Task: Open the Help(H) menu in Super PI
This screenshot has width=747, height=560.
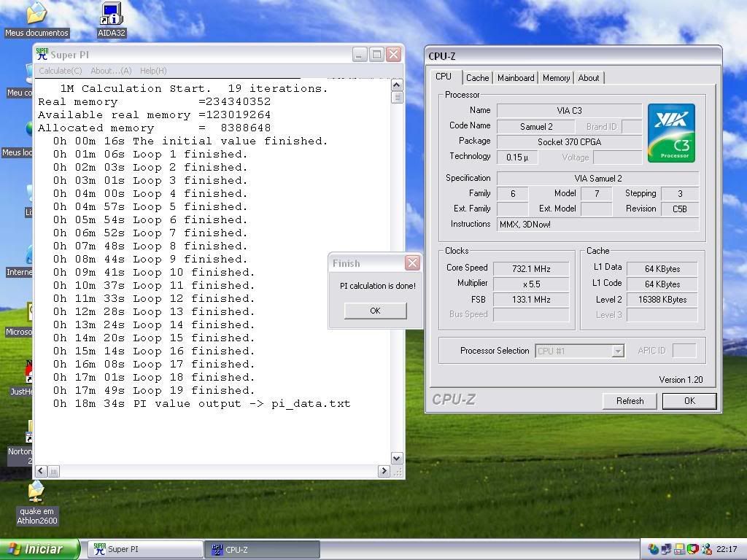Action: 153,71
